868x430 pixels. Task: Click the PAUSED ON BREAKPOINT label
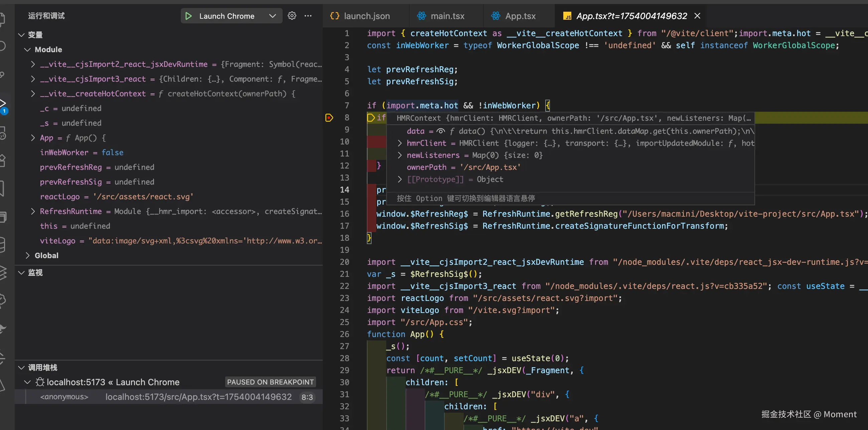(x=270, y=382)
